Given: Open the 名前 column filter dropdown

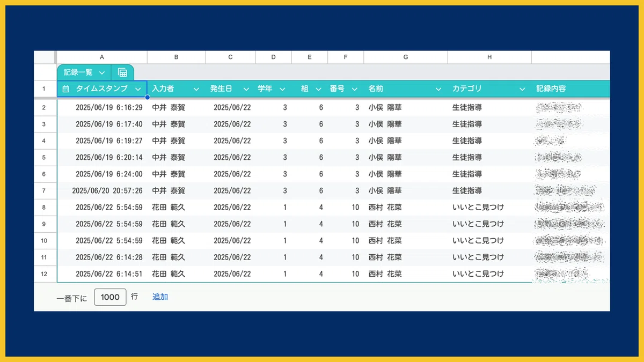Looking at the screenshot, I should click(x=438, y=89).
